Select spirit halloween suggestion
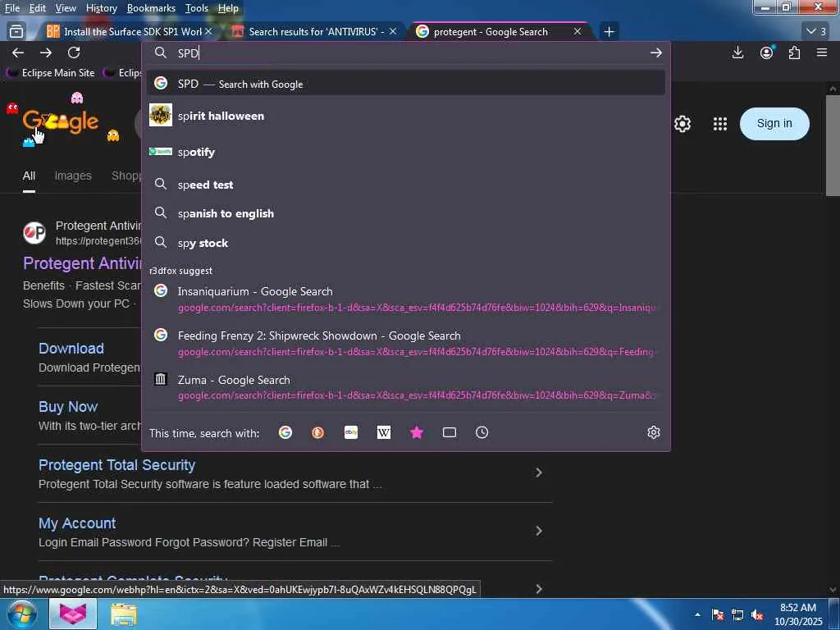Screen dimensions: 840x630 (405, 116)
